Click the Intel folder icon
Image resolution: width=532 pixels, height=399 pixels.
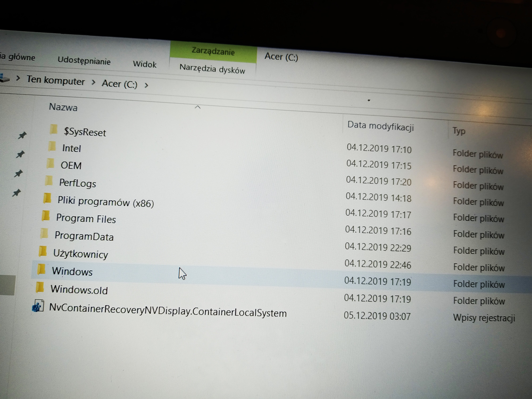(x=52, y=146)
